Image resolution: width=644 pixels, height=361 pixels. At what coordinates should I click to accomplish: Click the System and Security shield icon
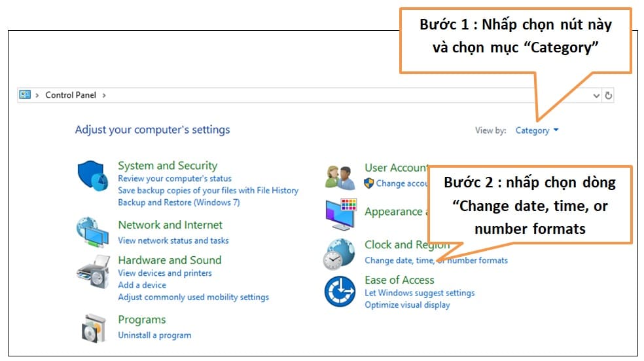[92, 175]
